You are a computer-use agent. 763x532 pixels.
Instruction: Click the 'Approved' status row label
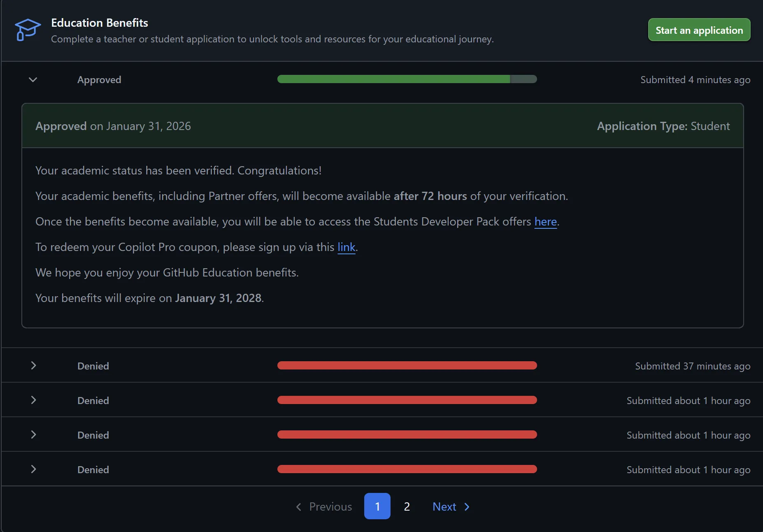pos(99,80)
